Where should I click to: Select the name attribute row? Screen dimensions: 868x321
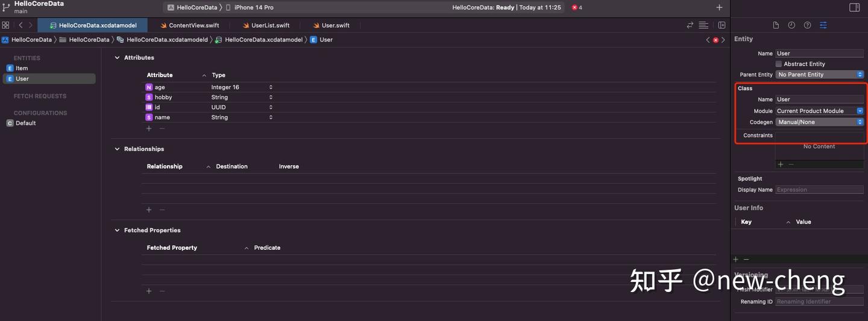[x=429, y=118]
